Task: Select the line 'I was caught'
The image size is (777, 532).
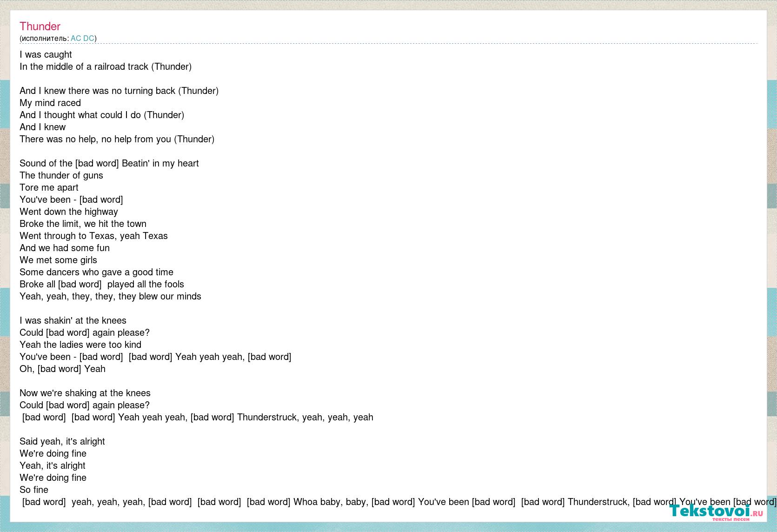Action: pos(46,54)
